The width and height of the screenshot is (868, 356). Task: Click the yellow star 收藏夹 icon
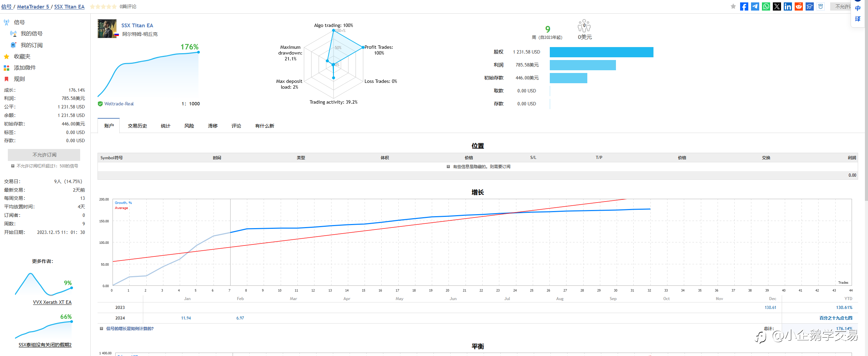tap(6, 57)
